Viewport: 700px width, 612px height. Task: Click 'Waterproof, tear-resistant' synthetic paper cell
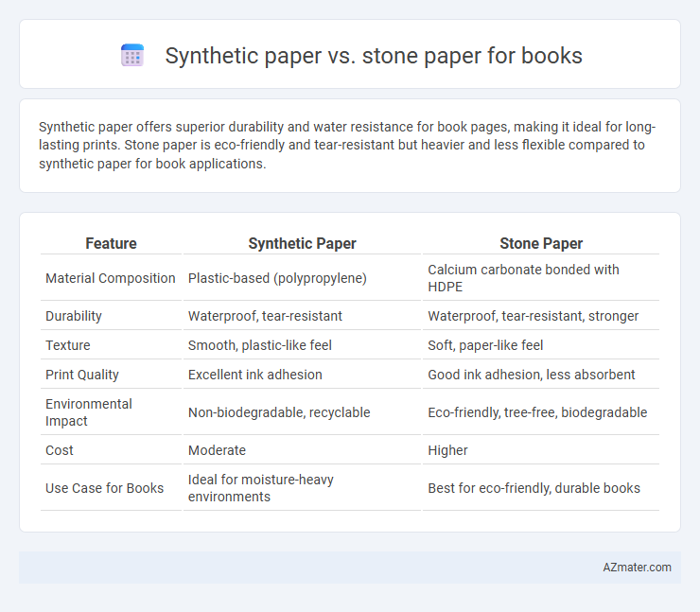coord(265,316)
